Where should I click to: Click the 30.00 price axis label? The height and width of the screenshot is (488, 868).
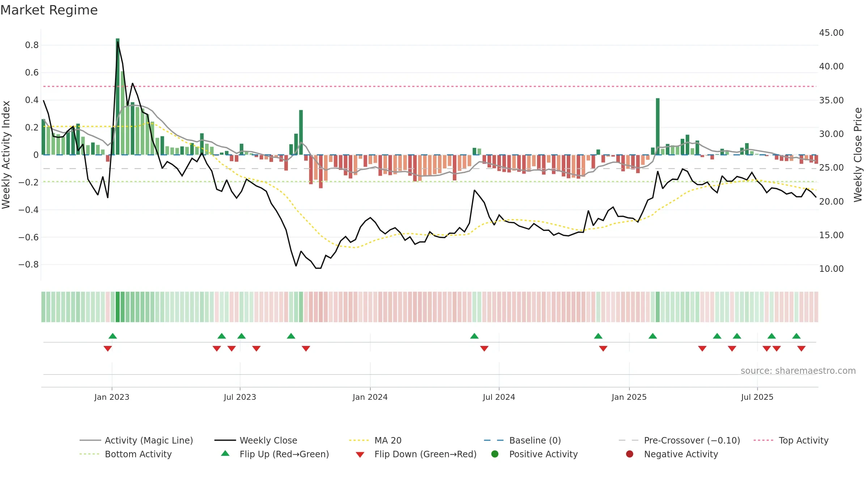(831, 134)
